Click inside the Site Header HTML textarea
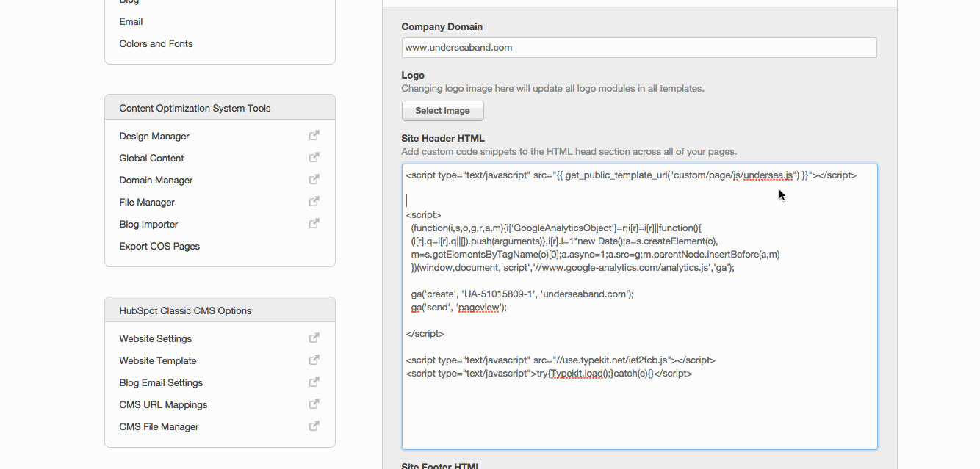 (639, 411)
